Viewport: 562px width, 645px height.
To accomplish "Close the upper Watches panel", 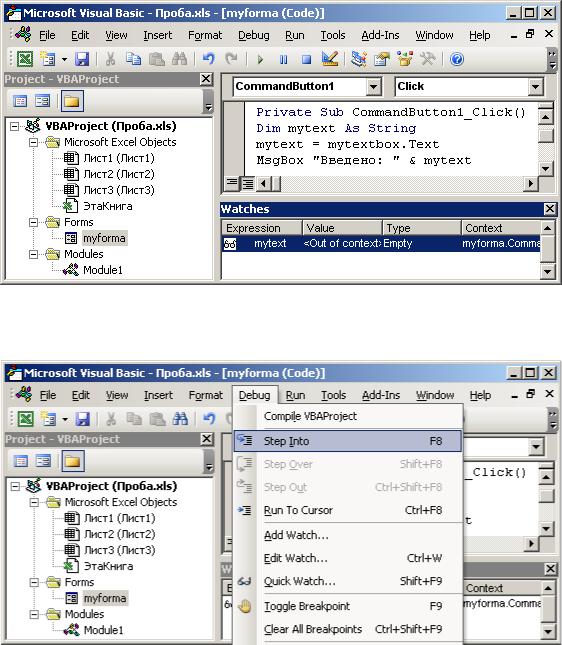I will tap(550, 209).
